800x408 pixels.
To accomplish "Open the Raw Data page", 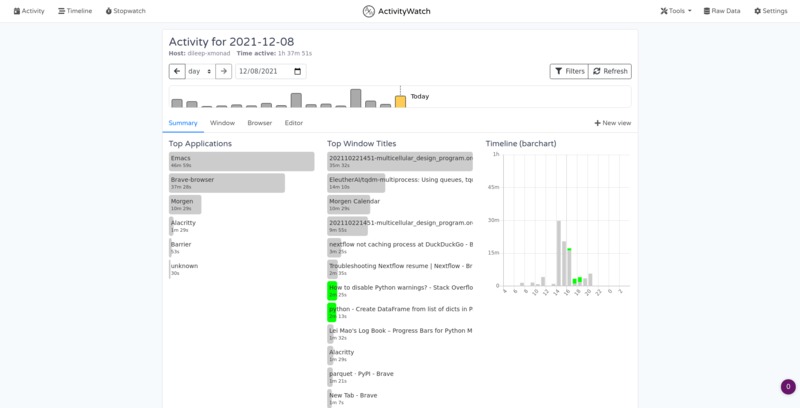I will [722, 11].
